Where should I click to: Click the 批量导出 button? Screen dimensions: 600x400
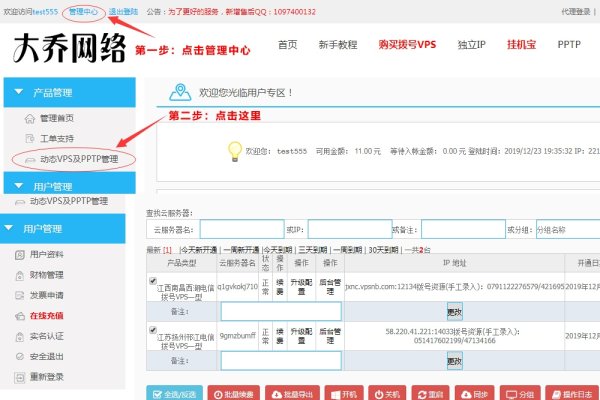(x=292, y=393)
